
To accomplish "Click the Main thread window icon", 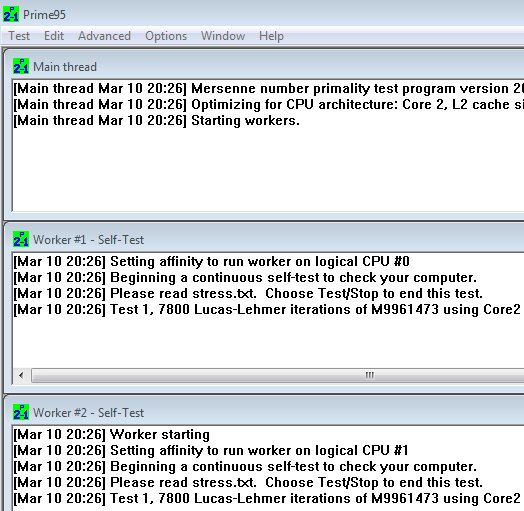I will [21, 66].
